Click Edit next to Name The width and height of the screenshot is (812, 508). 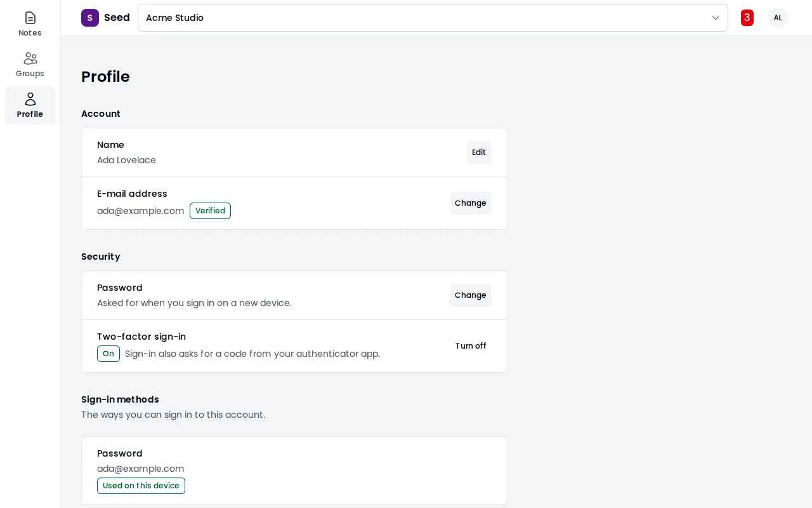coord(479,152)
